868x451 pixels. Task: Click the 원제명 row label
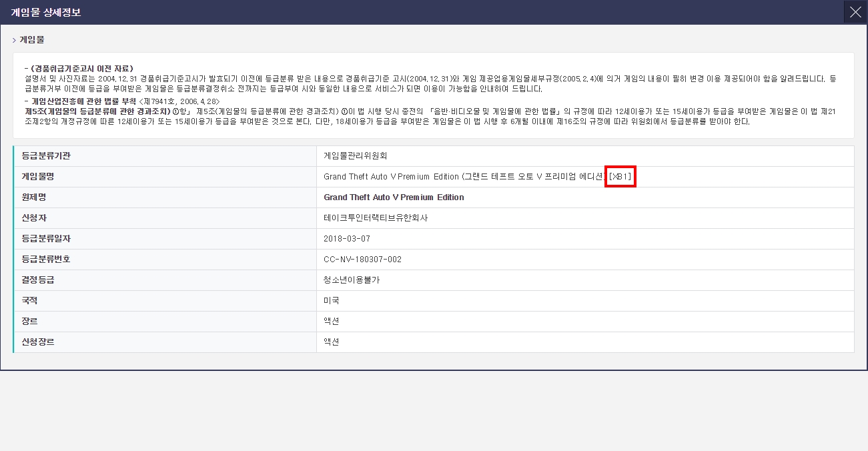click(34, 197)
